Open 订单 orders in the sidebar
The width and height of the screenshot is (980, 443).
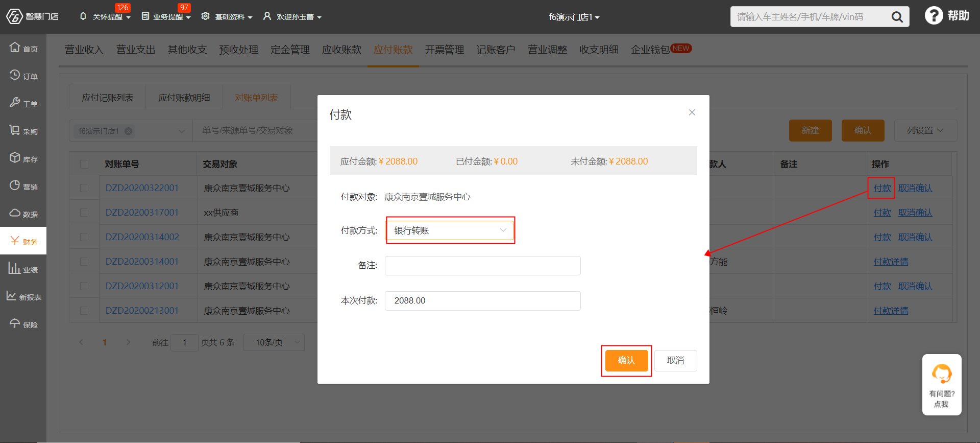(23, 76)
